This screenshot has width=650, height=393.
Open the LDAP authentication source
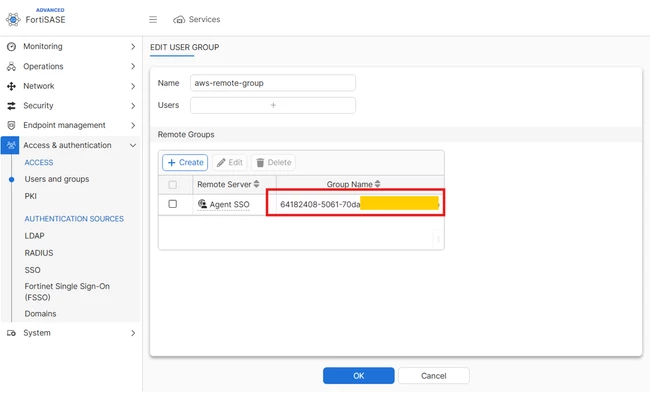[34, 236]
